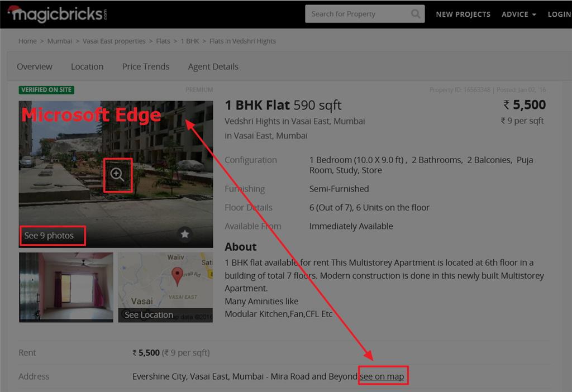
Task: Click the See Location map thumbnail
Action: pos(165,288)
